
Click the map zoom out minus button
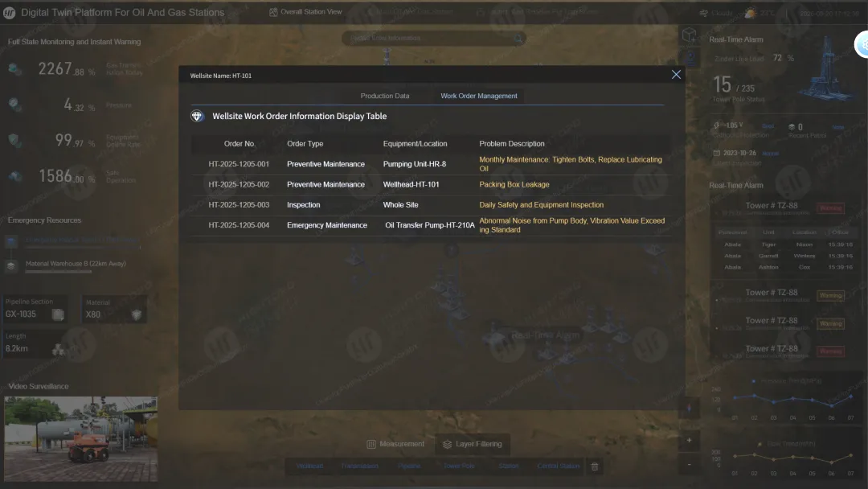(x=689, y=465)
